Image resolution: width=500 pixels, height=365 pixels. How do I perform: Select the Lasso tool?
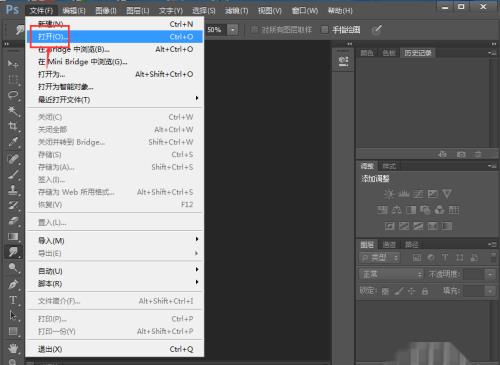pos(13,95)
